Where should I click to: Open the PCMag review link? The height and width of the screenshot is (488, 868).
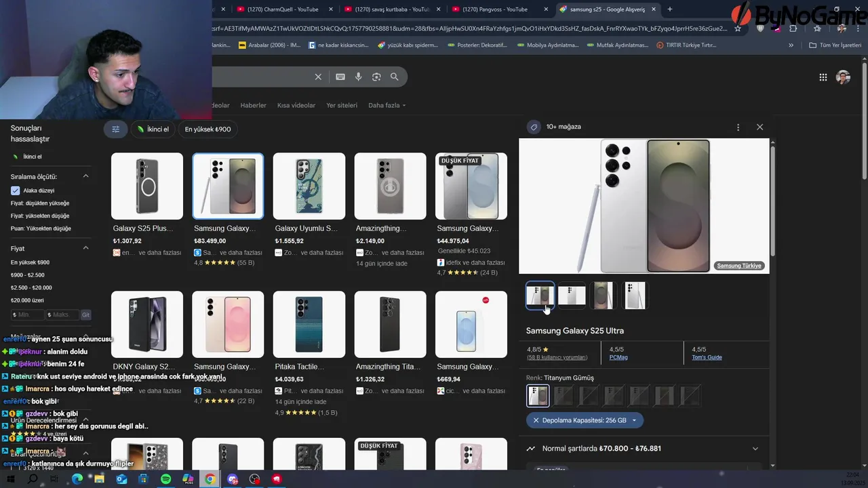click(x=618, y=357)
